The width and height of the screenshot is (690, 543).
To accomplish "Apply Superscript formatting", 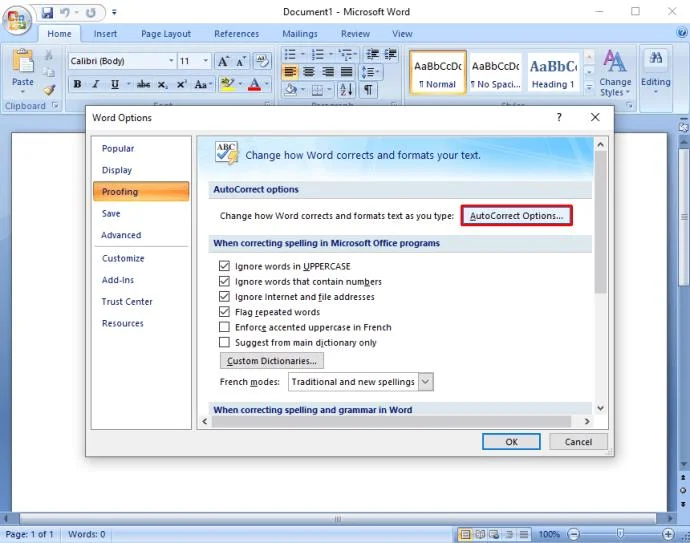I will point(182,84).
